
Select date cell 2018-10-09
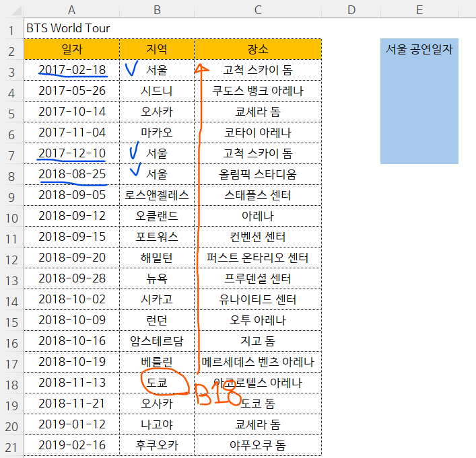click(71, 320)
